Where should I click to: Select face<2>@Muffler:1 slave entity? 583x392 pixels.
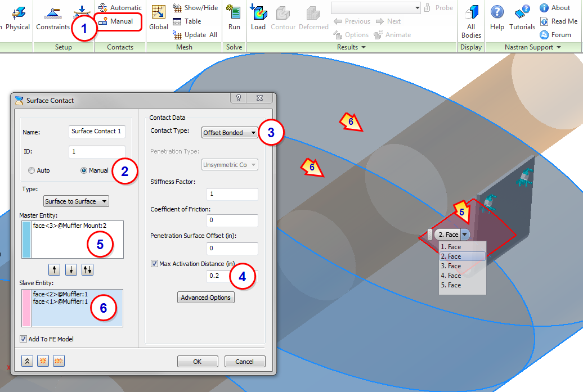click(60, 294)
